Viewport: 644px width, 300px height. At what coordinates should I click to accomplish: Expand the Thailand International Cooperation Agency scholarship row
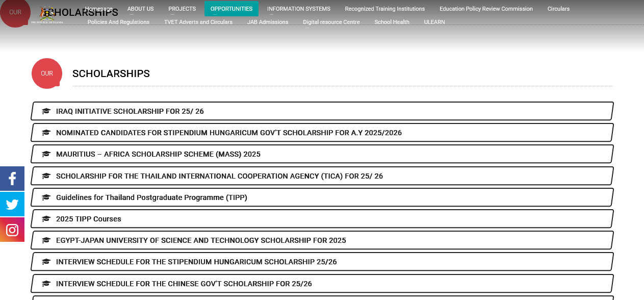pyautogui.click(x=322, y=176)
